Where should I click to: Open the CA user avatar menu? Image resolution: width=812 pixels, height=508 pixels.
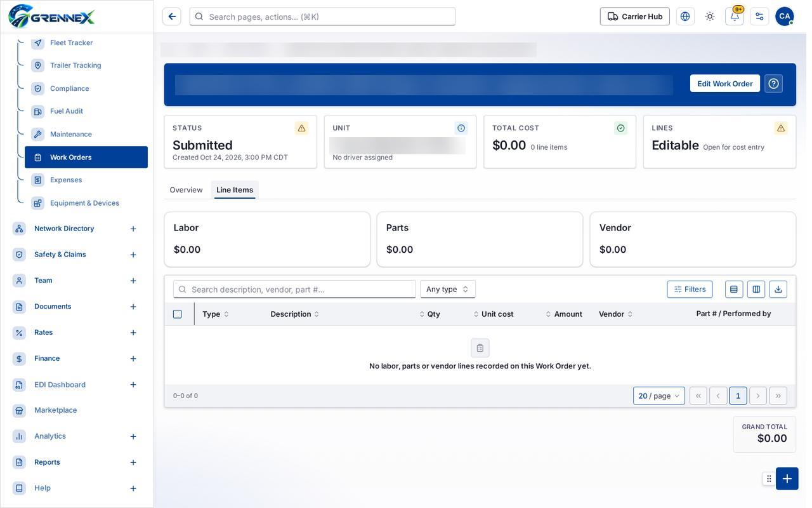tap(785, 17)
